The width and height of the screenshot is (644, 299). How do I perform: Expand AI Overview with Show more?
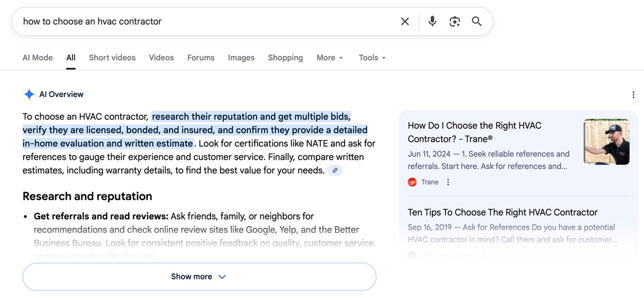[199, 276]
